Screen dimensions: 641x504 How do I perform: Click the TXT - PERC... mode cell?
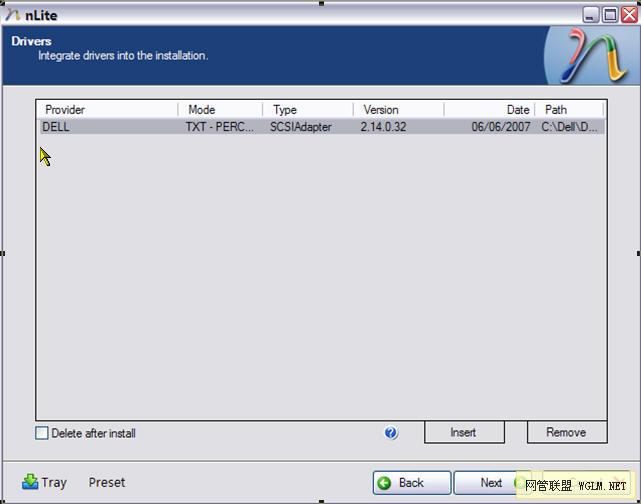click(220, 127)
